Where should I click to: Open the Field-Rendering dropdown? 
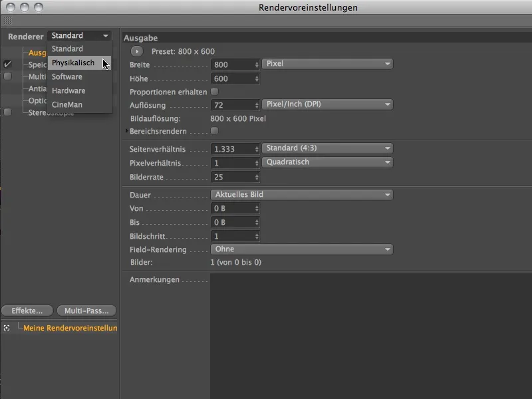(x=302, y=249)
